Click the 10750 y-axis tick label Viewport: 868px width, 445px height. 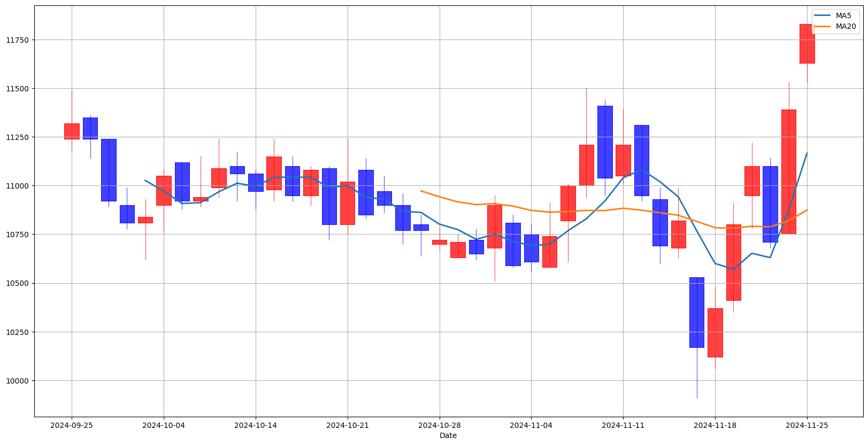pyautogui.click(x=18, y=235)
